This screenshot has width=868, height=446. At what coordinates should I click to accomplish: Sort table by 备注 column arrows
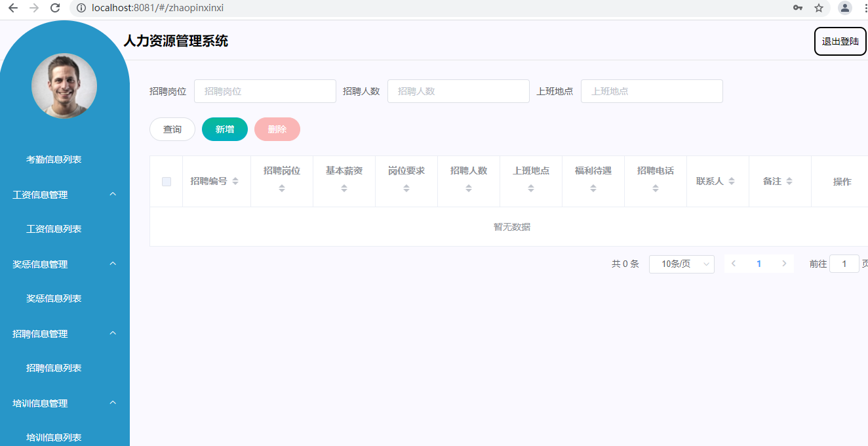[x=789, y=182]
